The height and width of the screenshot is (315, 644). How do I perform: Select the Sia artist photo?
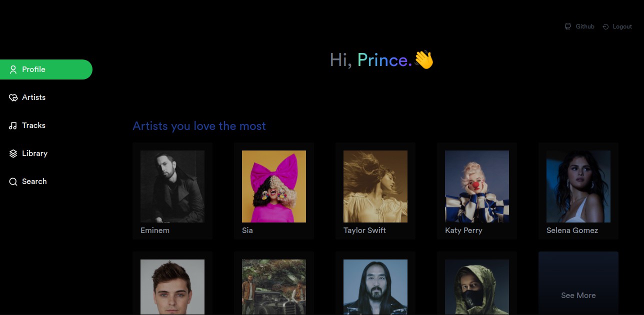tap(273, 186)
